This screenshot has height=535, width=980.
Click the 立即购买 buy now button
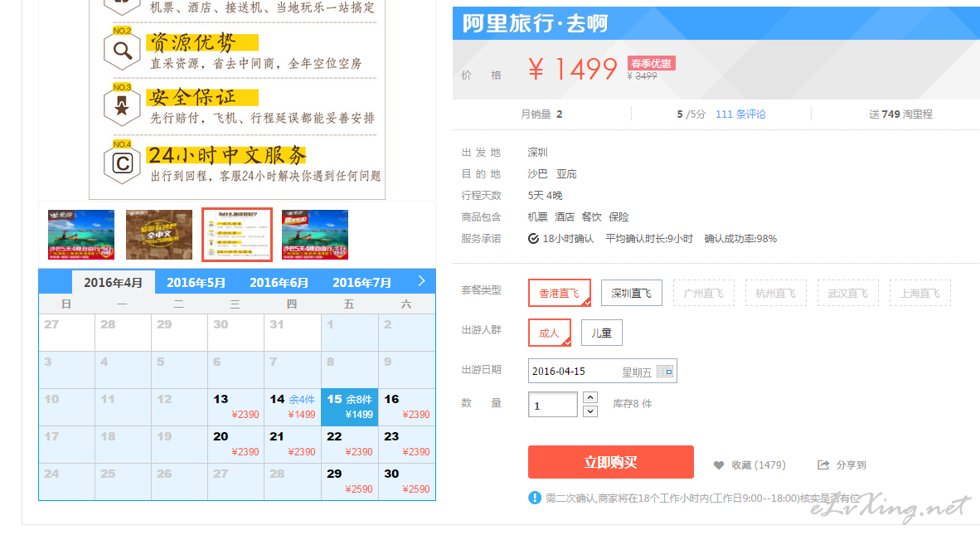point(610,462)
